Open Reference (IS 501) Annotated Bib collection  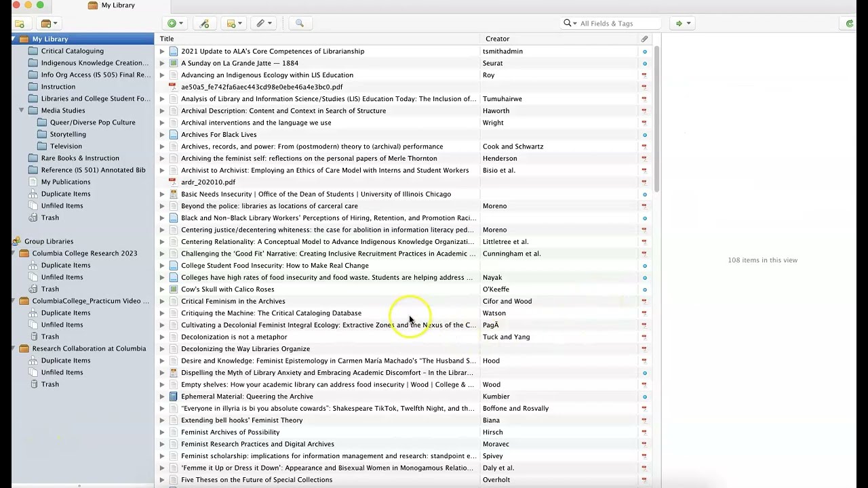93,170
